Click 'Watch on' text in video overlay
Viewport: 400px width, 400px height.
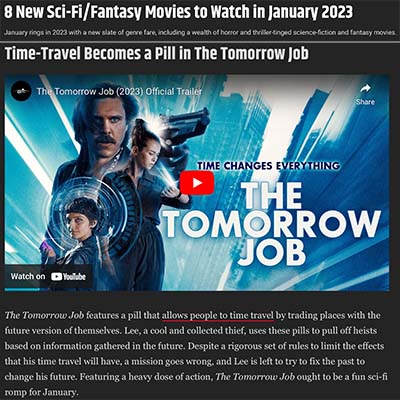tap(28, 276)
